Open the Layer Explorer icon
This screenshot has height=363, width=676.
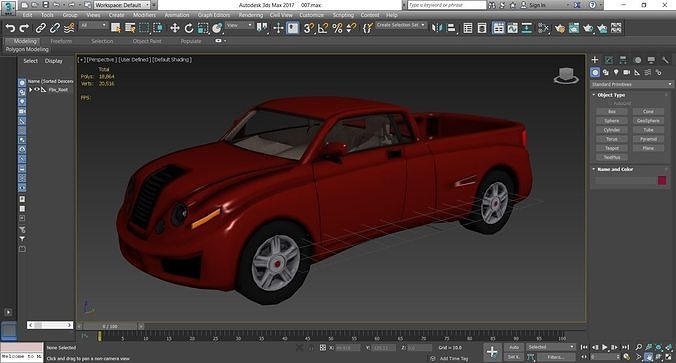[482, 28]
